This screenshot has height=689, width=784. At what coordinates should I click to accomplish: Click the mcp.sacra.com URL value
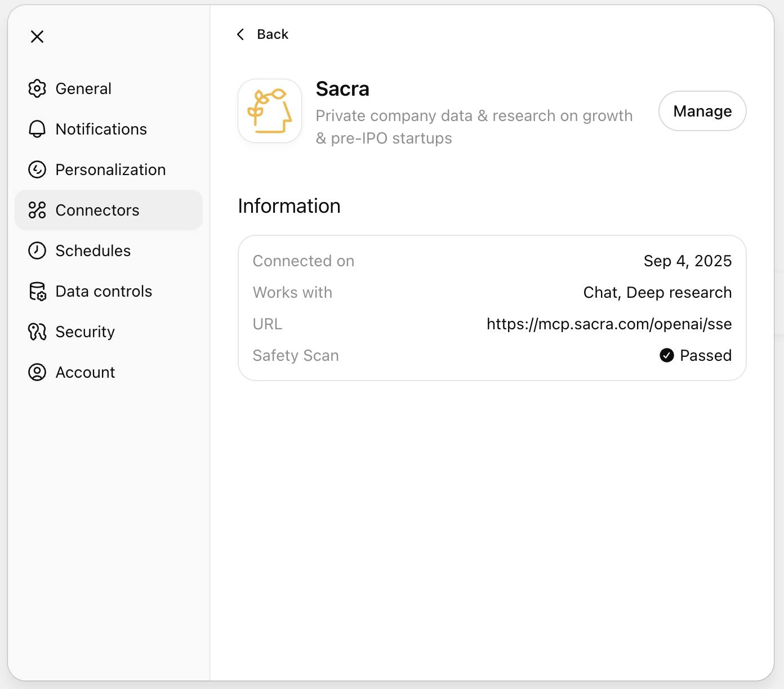609,324
